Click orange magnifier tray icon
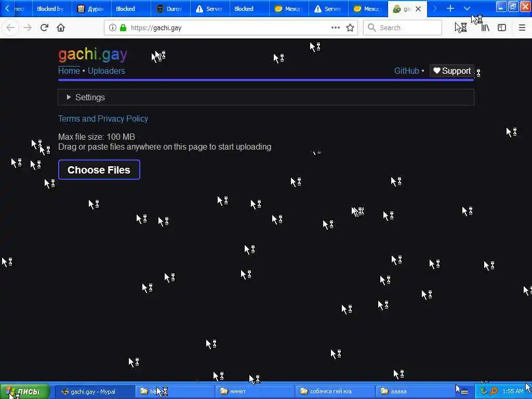The image size is (532, 399). click(x=494, y=392)
